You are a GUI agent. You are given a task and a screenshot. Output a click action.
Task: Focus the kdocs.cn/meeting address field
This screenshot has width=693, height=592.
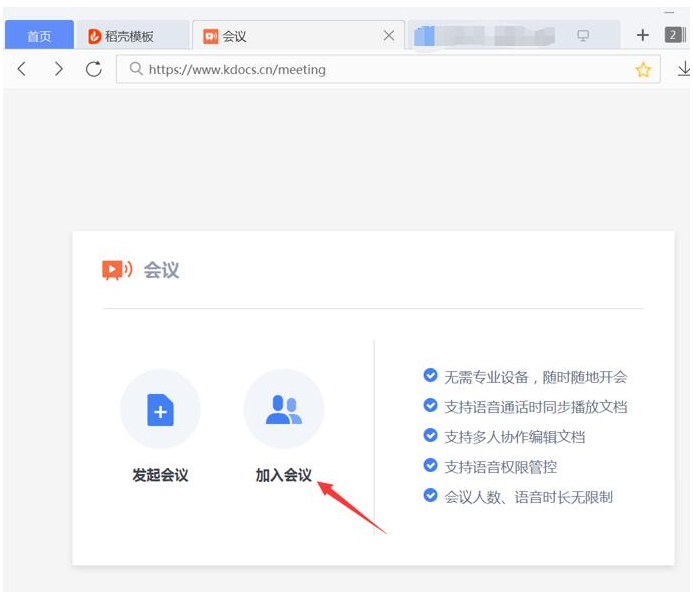click(388, 69)
